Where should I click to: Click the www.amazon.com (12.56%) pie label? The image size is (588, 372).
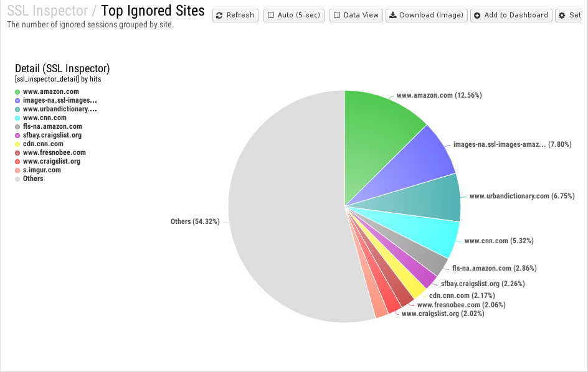click(439, 95)
